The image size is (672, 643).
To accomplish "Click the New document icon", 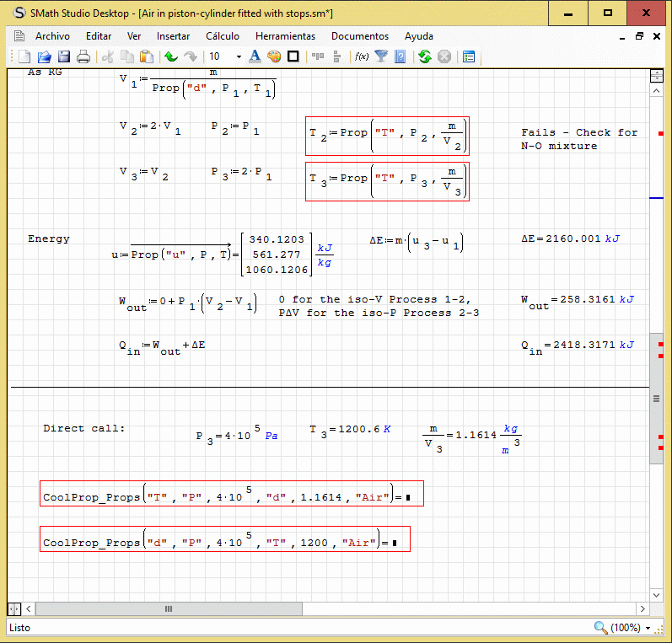I will click(x=24, y=56).
